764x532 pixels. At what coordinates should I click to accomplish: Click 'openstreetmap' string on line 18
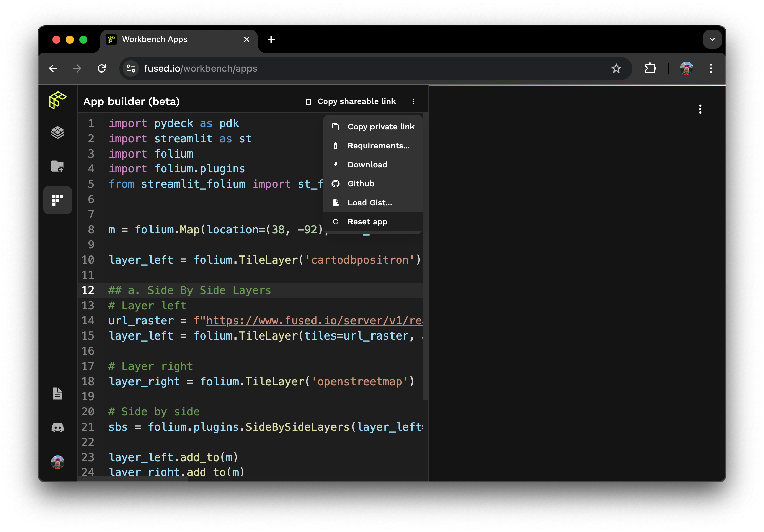coord(360,382)
